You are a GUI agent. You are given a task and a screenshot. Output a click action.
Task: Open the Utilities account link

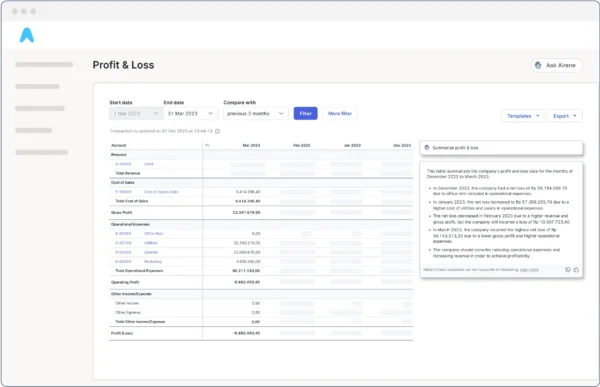pyautogui.click(x=150, y=243)
